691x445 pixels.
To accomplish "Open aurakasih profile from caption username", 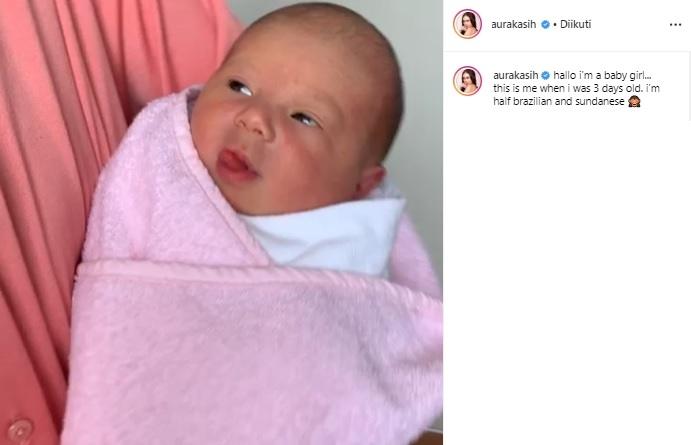I will pos(516,75).
